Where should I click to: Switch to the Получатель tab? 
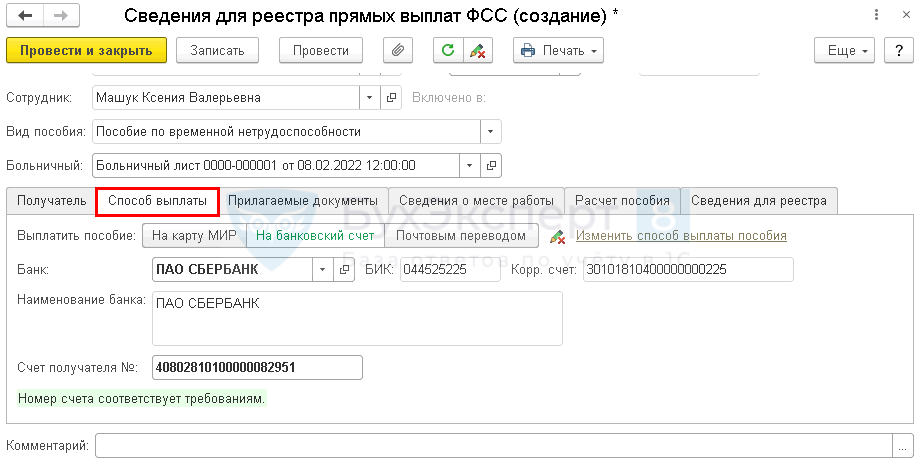point(51,201)
